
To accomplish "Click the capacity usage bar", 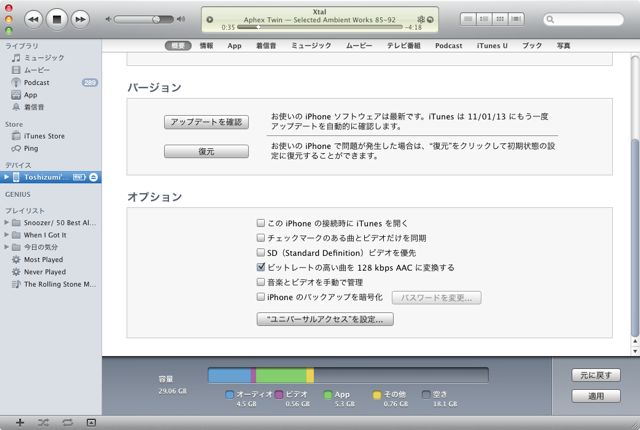I will click(x=348, y=375).
